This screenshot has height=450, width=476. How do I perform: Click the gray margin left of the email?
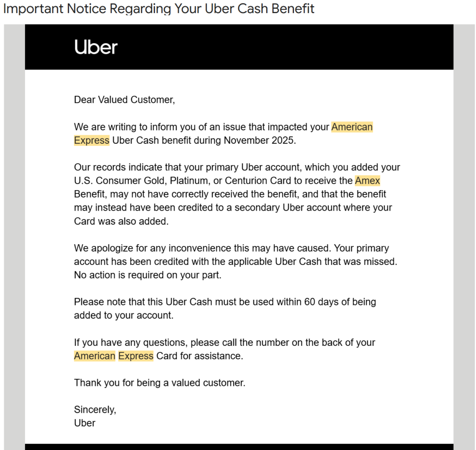(14, 232)
